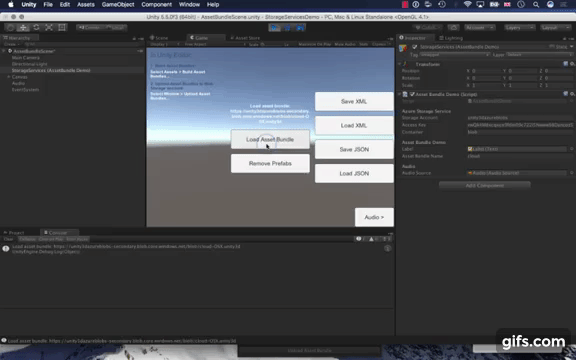Open the Collab dropdown
Image resolution: width=576 pixels, height=360 pixels.
click(x=428, y=28)
